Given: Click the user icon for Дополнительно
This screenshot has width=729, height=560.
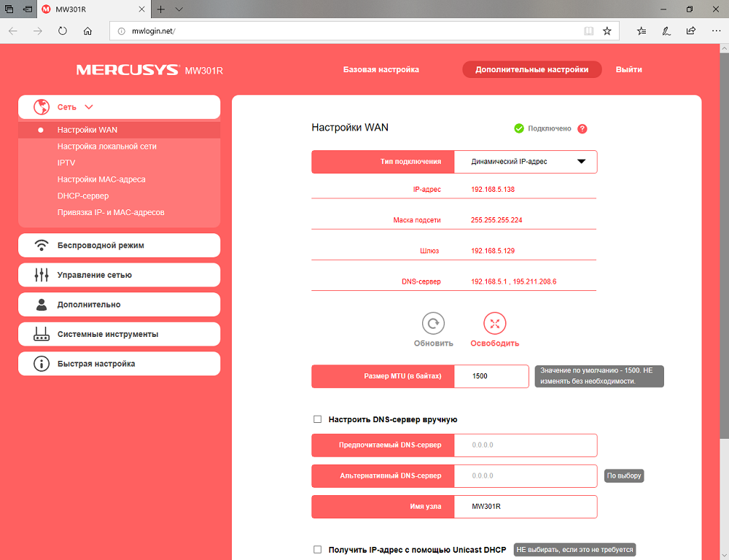Looking at the screenshot, I should [x=42, y=305].
